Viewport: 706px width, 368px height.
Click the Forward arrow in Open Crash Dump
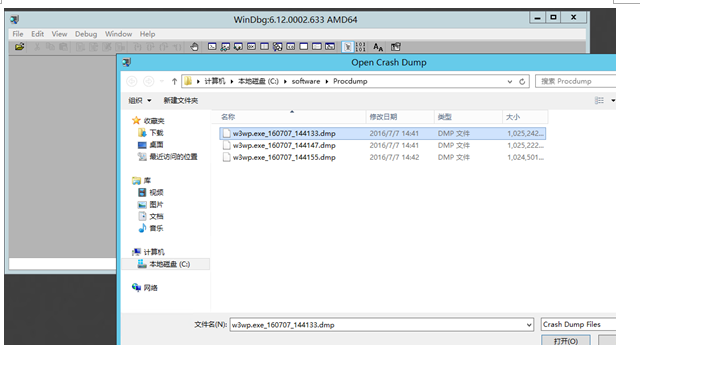tap(148, 81)
